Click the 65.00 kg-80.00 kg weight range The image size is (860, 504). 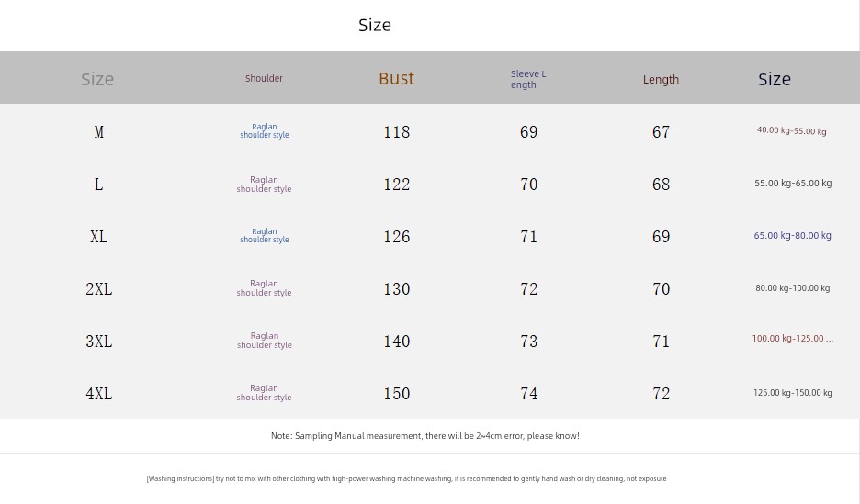pos(792,236)
